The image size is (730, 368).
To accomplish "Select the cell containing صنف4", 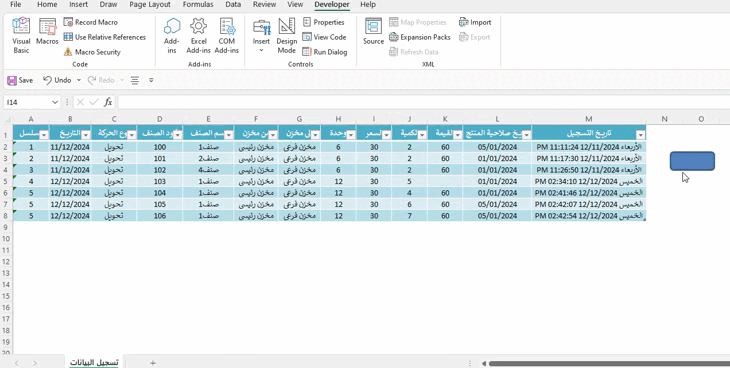I will pos(209,170).
